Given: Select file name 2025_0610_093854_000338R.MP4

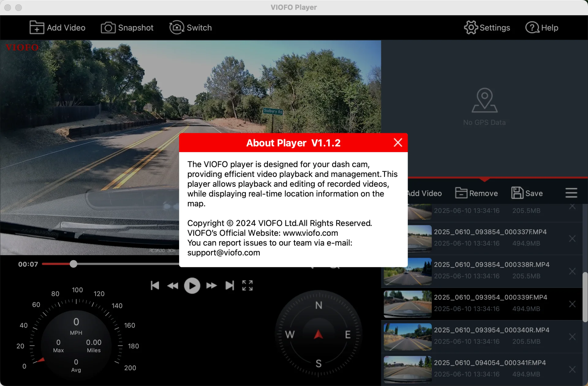Looking at the screenshot, I should [492, 265].
